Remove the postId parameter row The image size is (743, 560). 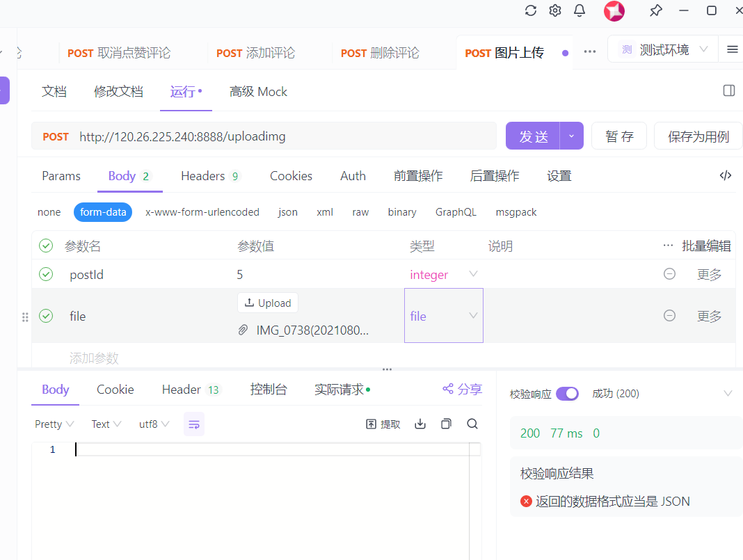[x=669, y=275]
